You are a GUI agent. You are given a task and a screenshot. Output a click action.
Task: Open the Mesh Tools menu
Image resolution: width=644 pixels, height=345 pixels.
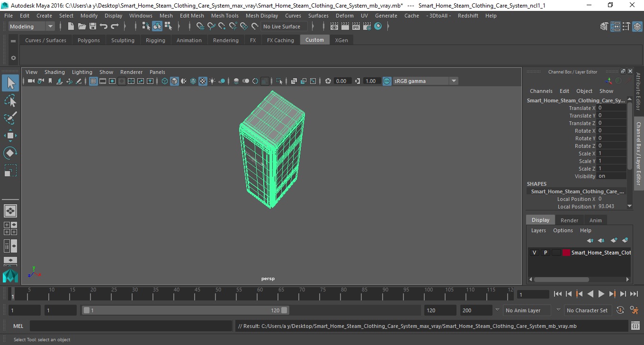pyautogui.click(x=224, y=16)
